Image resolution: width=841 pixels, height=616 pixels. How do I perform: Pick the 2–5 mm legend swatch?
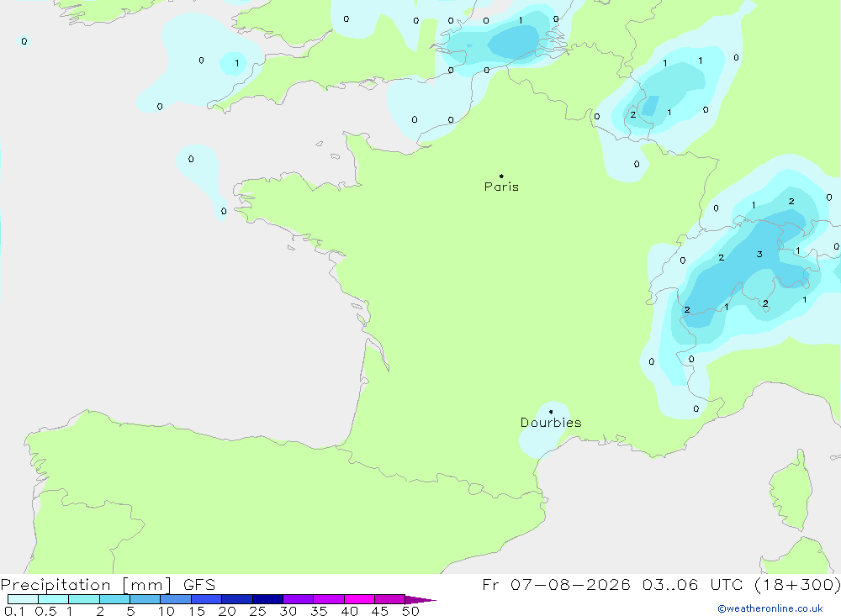[x=114, y=599]
